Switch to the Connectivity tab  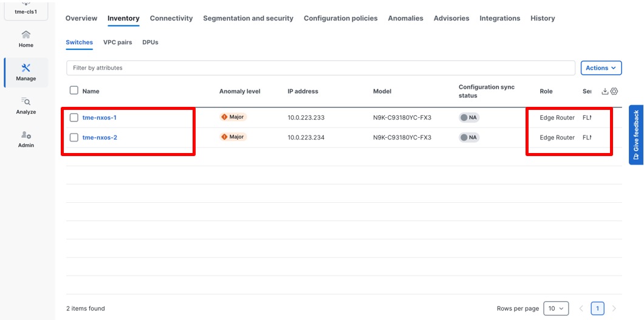171,18
